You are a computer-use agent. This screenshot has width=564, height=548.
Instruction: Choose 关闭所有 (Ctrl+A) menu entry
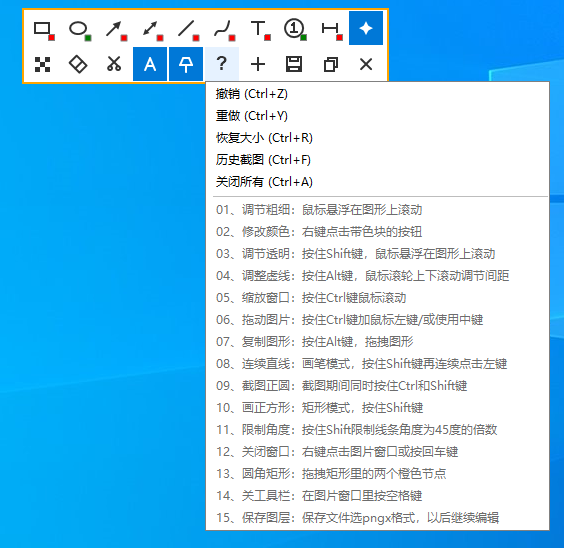tap(377, 182)
